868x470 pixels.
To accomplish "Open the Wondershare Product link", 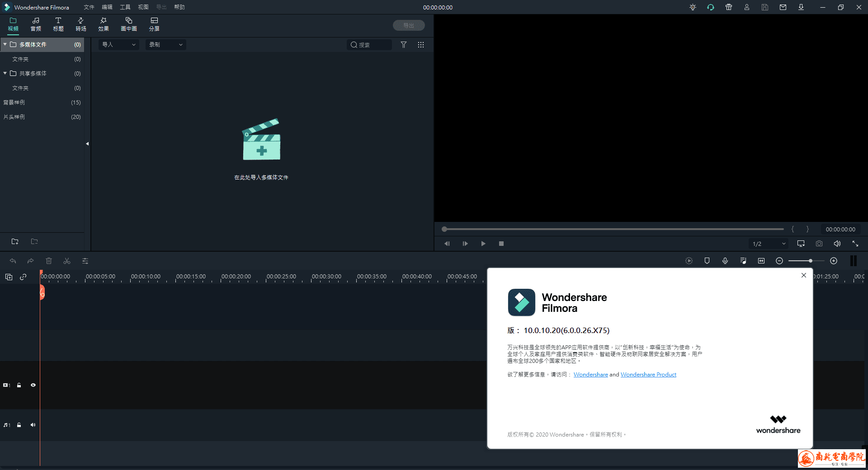I will point(648,375).
